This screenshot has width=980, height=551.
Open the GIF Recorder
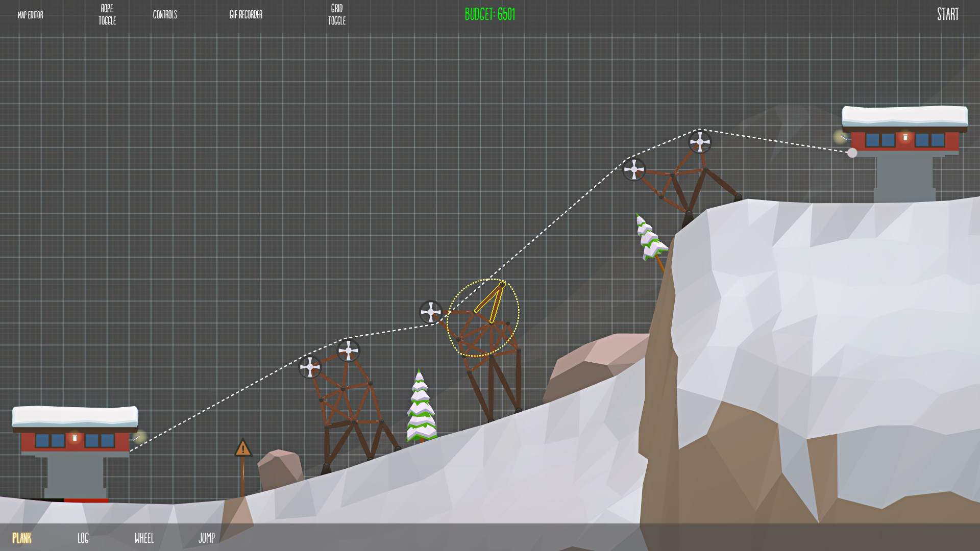tap(246, 14)
